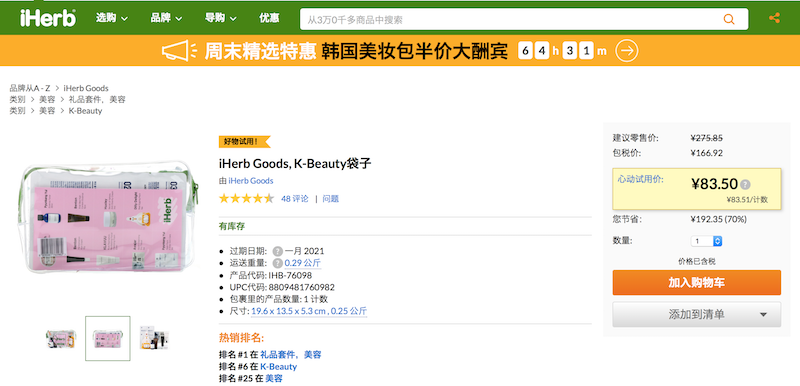Click breadcrumb iHerb Goods
Screen dimensions: 800x386
pos(86,88)
